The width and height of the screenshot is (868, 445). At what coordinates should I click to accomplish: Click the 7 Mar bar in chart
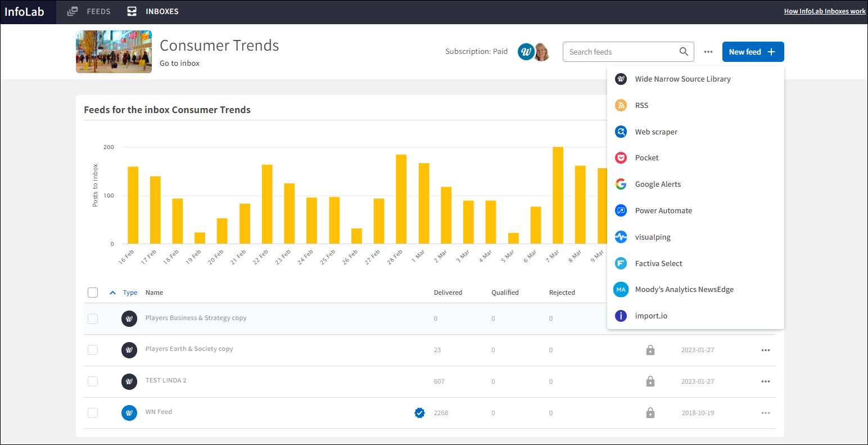pos(558,195)
